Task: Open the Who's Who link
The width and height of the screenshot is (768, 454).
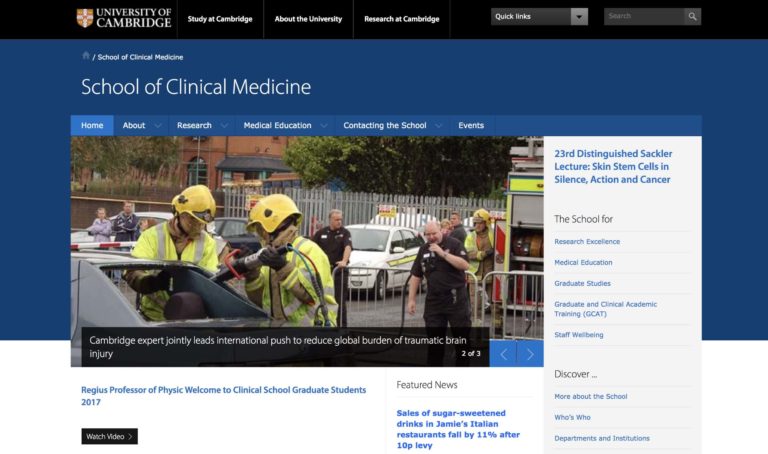Action: 573,417
